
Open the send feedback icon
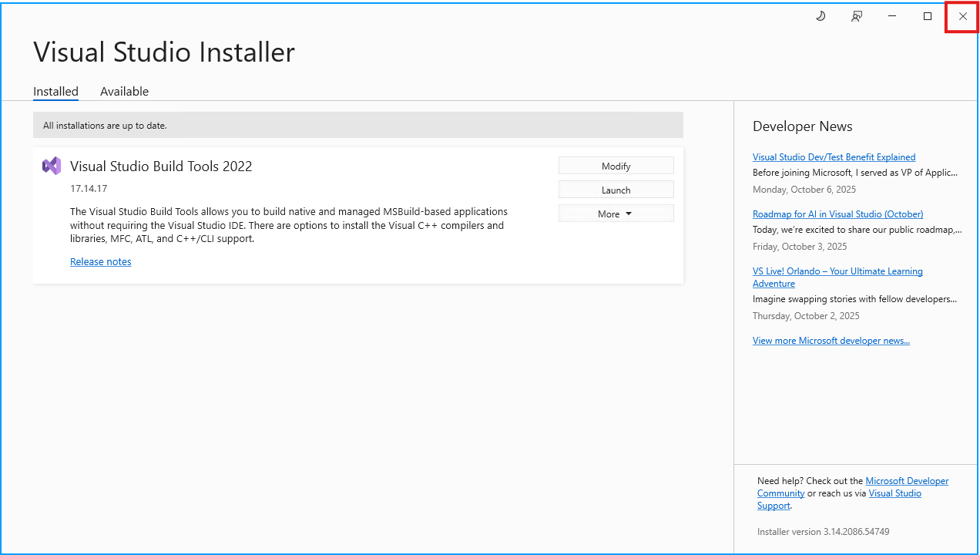[856, 15]
